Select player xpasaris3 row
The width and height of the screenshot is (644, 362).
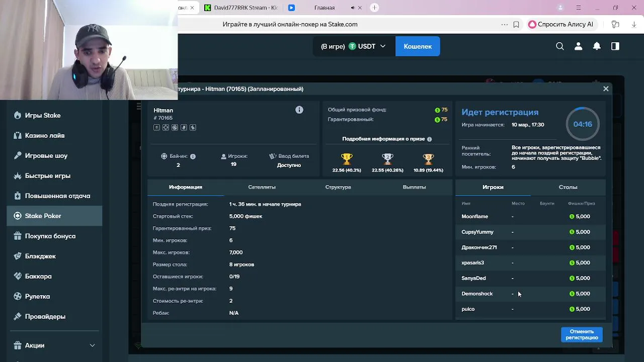click(x=530, y=263)
